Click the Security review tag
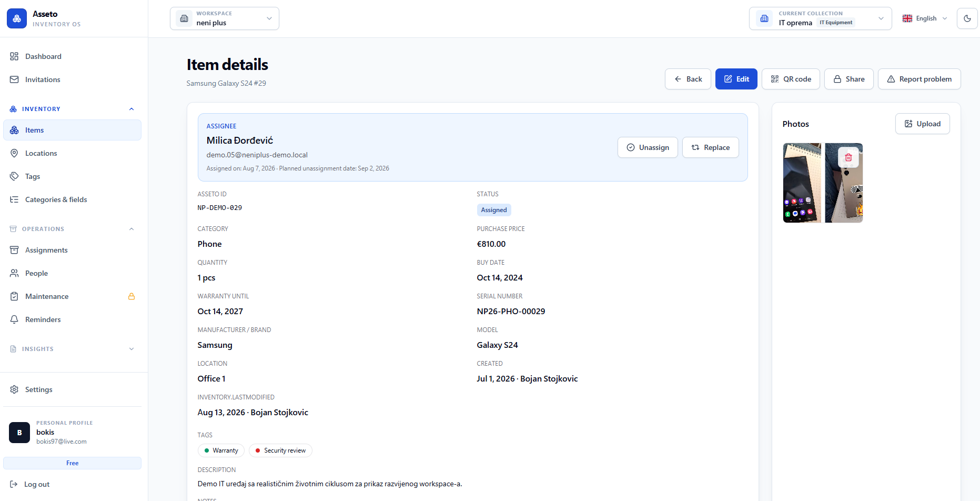This screenshot has height=501, width=980. pyautogui.click(x=280, y=450)
